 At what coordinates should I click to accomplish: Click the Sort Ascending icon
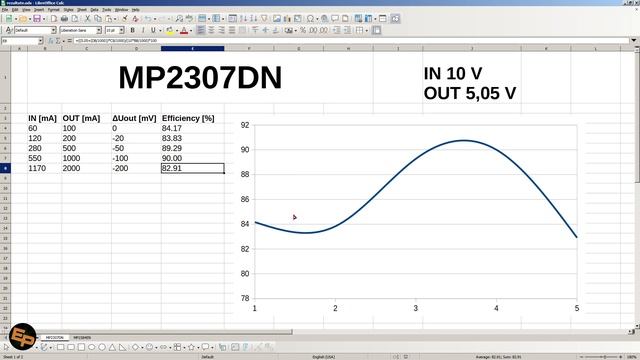click(244, 19)
